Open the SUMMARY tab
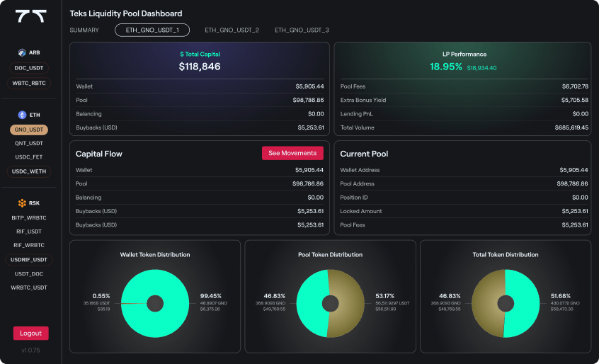 coord(84,30)
